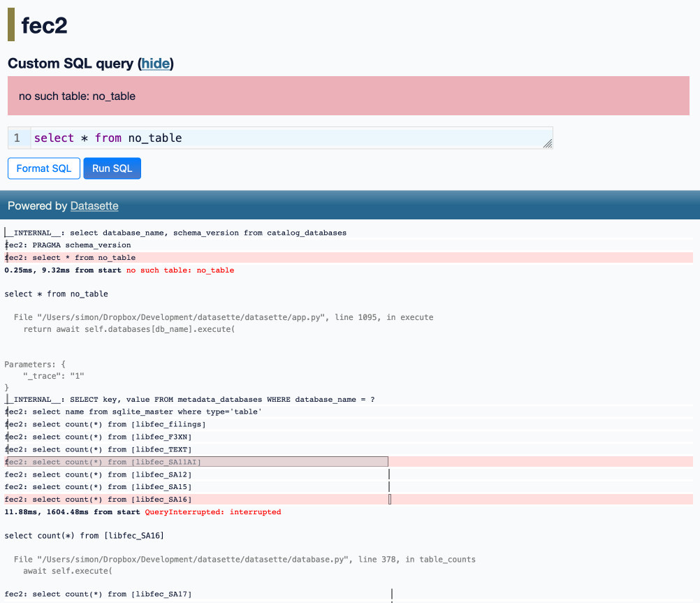Screen dimensions: 700x603
Task: Click traceback line mentioning database.py line 378
Action: click(245, 559)
